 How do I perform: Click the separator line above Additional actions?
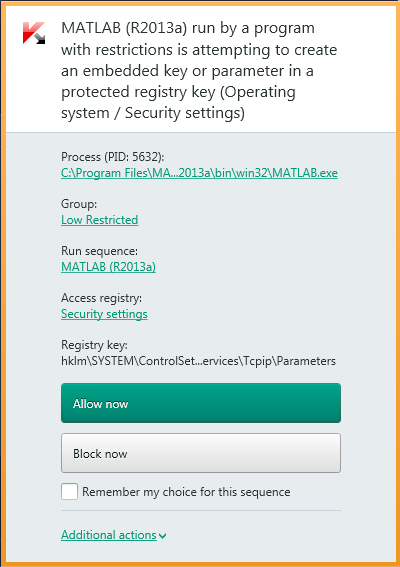click(201, 511)
